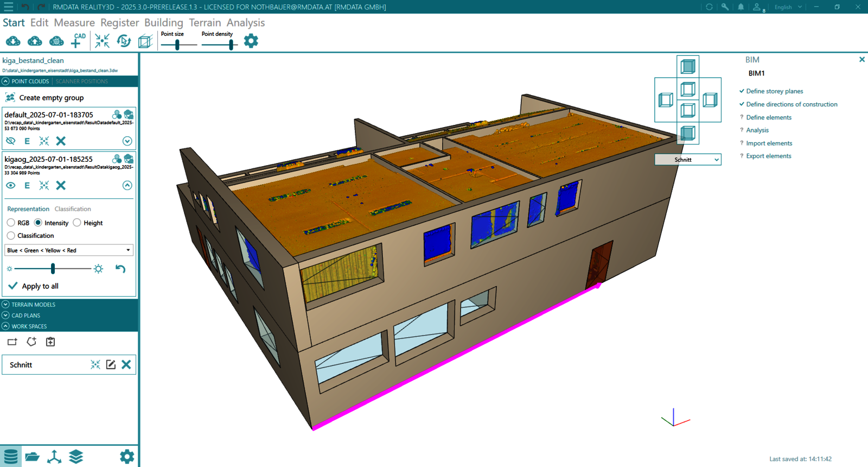Open the Building menu tab
Image resolution: width=868 pixels, height=467 pixels.
pos(163,23)
